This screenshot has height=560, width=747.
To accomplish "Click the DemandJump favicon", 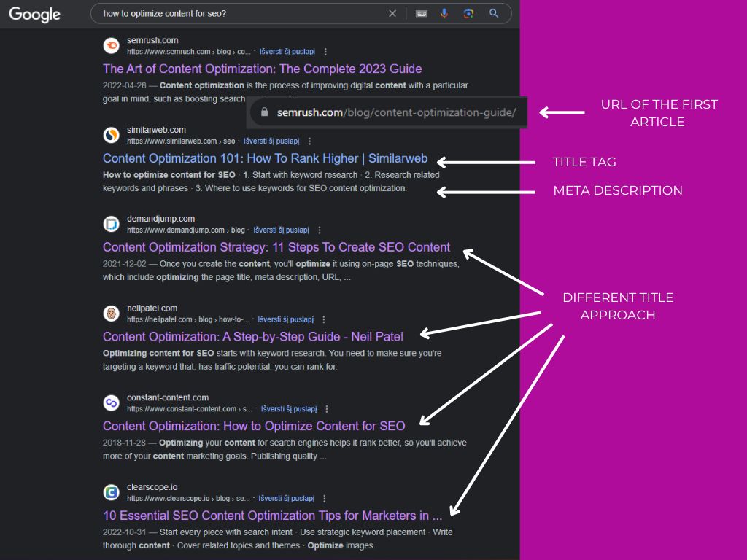I will tap(112, 224).
